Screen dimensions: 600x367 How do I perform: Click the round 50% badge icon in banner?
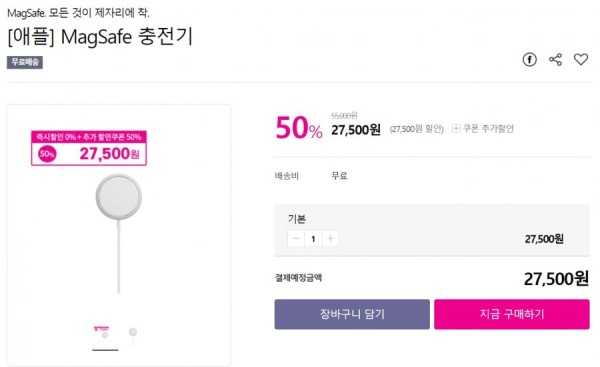(47, 154)
